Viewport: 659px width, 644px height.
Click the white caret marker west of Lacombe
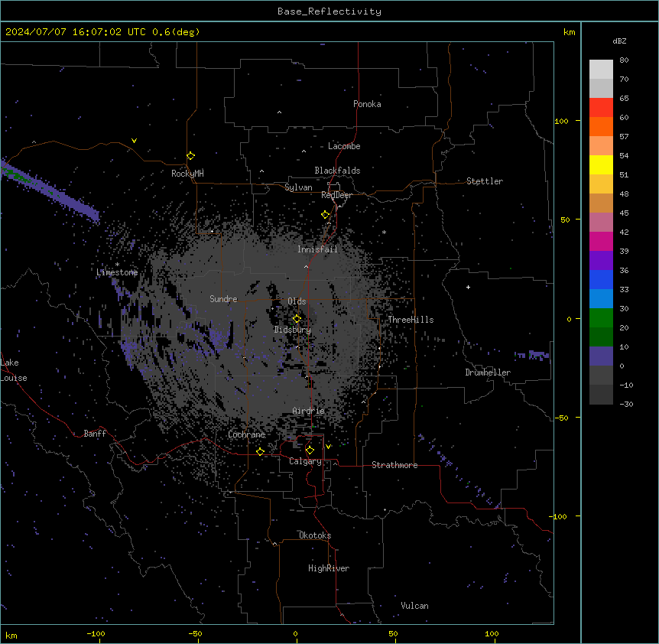pos(304,151)
